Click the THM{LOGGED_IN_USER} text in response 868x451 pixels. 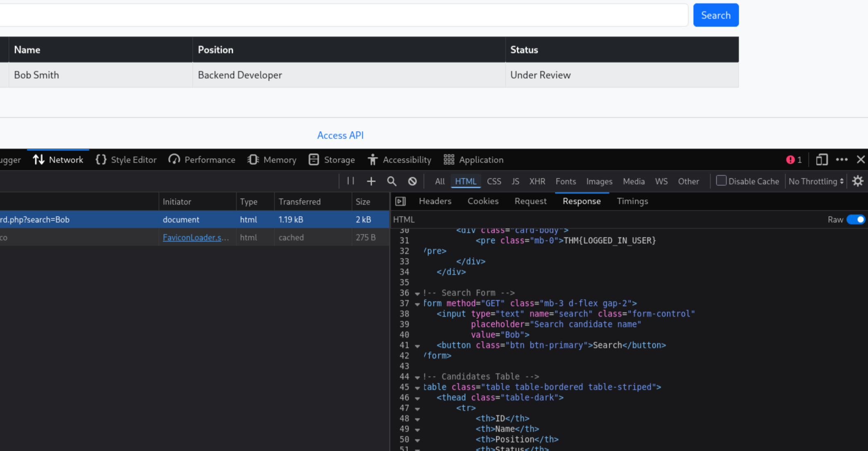click(x=610, y=241)
